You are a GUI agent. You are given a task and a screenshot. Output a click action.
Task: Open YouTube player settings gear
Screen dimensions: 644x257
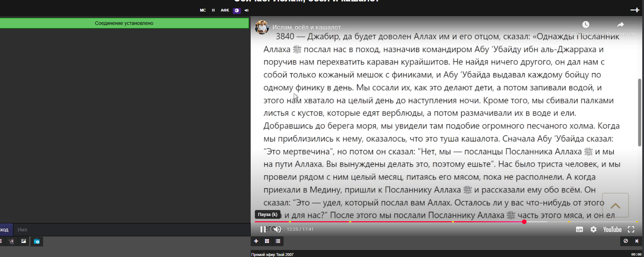[x=594, y=229]
